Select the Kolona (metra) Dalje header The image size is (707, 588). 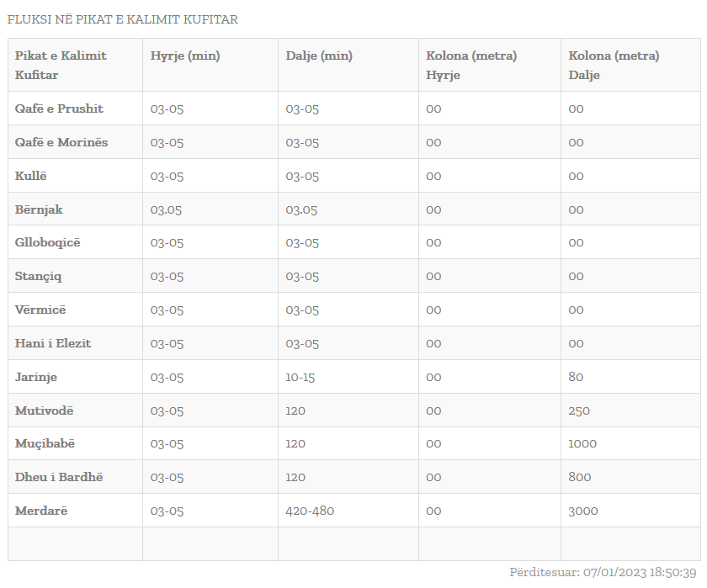(614, 65)
